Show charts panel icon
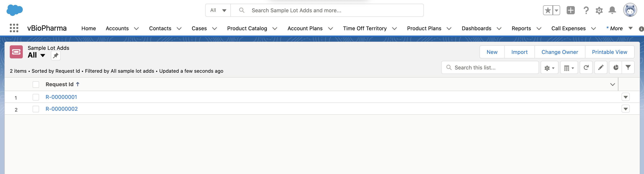Screen dimensions: 644x174 click(616, 67)
